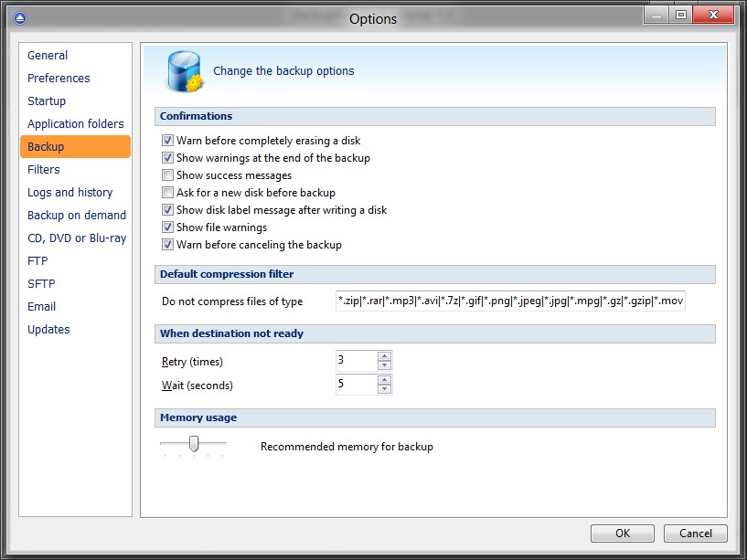Screen dimensions: 747x560
Task: Uncheck Warn before completely erasing a disk
Action: click(167, 141)
